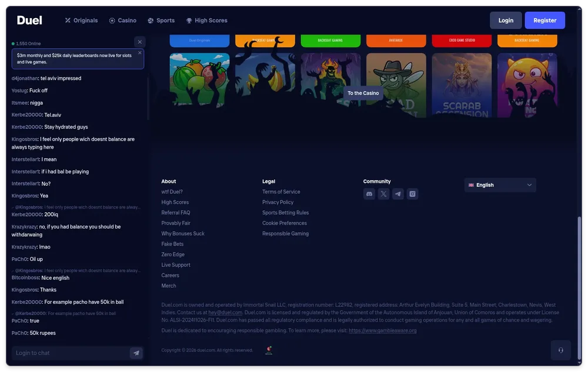588x372 pixels.
Task: Click the page vertical scrollbar
Action: tap(580, 289)
